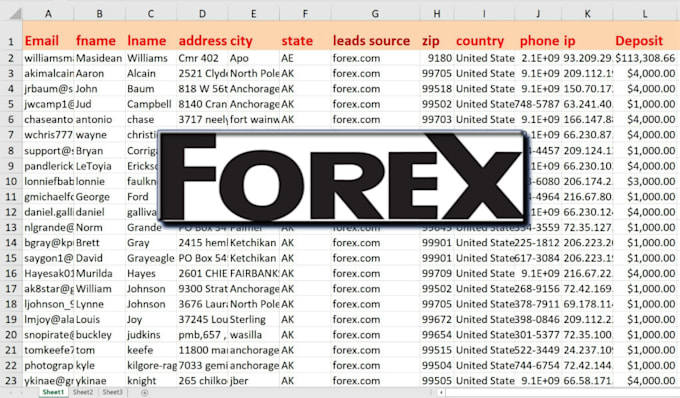Select last name cell 'kilgore-rag'
The width and height of the screenshot is (680, 398).
pyautogui.click(x=150, y=365)
